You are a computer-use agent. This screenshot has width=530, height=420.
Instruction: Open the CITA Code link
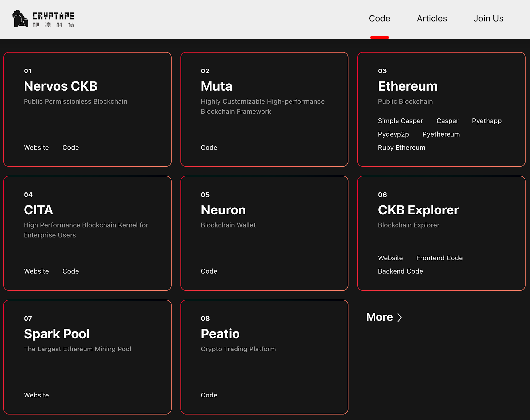(x=71, y=271)
